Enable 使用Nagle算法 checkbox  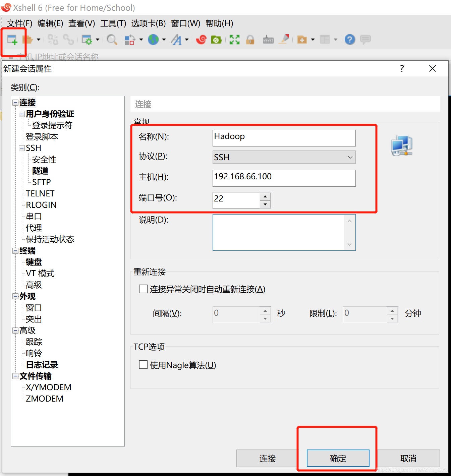[x=143, y=365]
